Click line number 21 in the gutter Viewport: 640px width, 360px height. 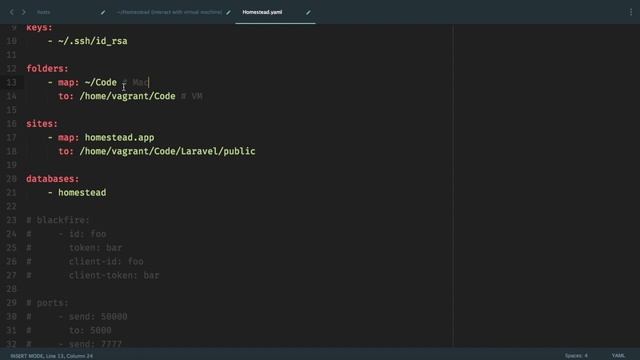point(11,193)
